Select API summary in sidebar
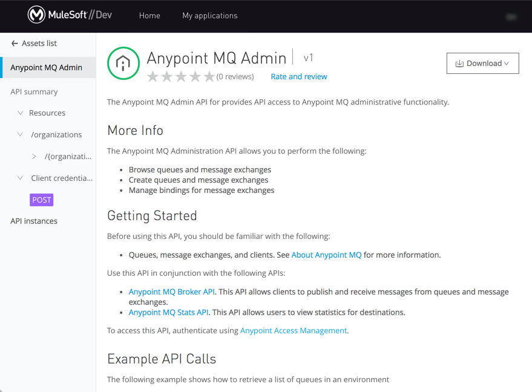The height and width of the screenshot is (392, 532). tap(34, 92)
